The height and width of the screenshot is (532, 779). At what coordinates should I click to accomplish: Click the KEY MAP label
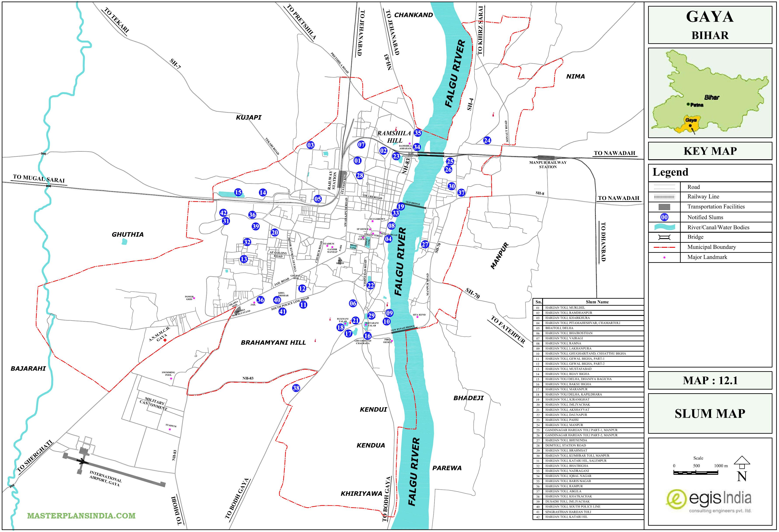(x=710, y=151)
